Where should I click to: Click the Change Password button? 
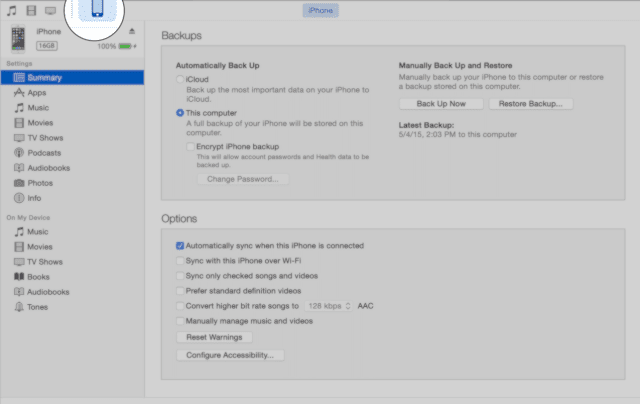click(x=243, y=179)
